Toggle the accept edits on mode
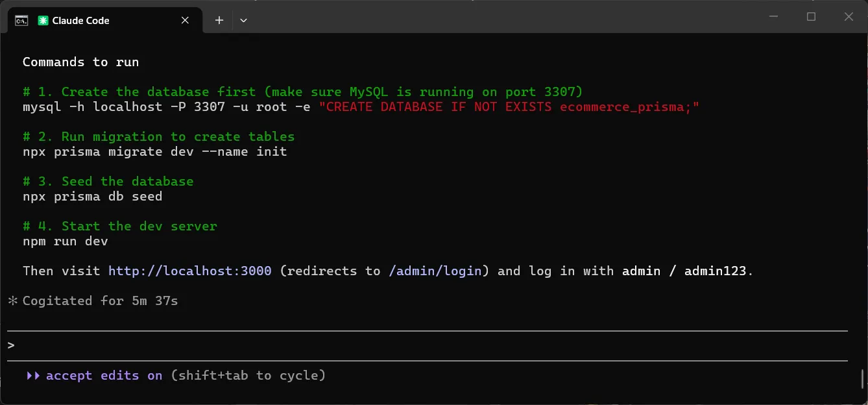The image size is (868, 405). pyautogui.click(x=104, y=375)
